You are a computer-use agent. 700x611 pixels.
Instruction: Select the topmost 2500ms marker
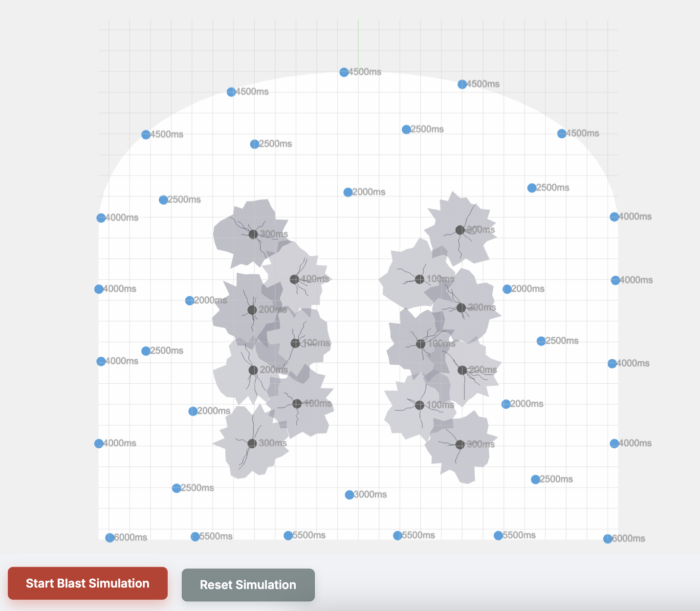(406, 130)
